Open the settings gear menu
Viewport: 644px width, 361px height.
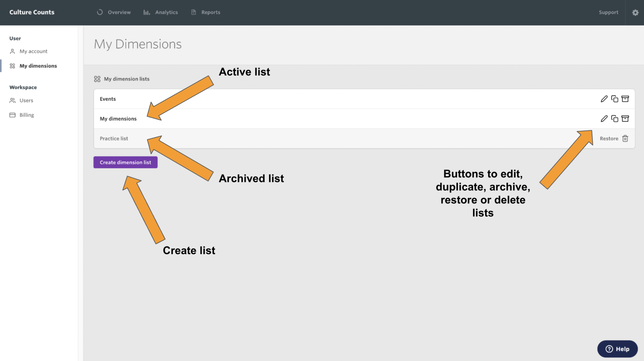click(x=636, y=13)
